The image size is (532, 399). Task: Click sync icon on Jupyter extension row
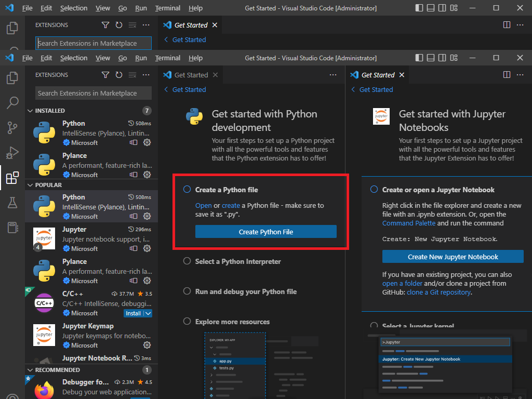click(134, 248)
